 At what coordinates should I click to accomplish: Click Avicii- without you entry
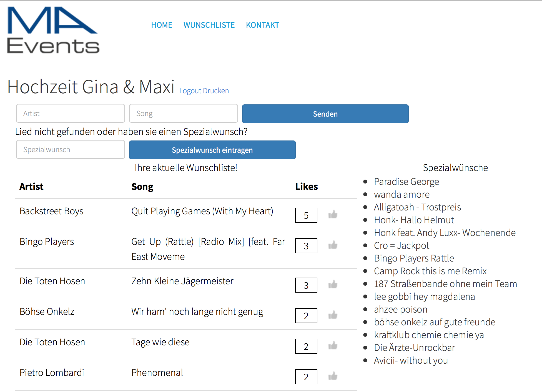(x=411, y=360)
